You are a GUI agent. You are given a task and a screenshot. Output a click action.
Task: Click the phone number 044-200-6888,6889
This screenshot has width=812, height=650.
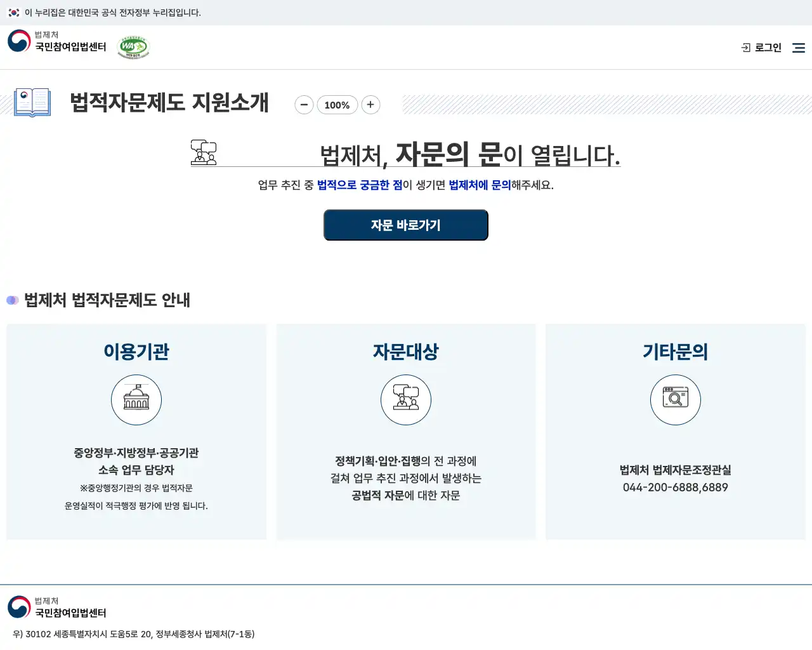(676, 487)
